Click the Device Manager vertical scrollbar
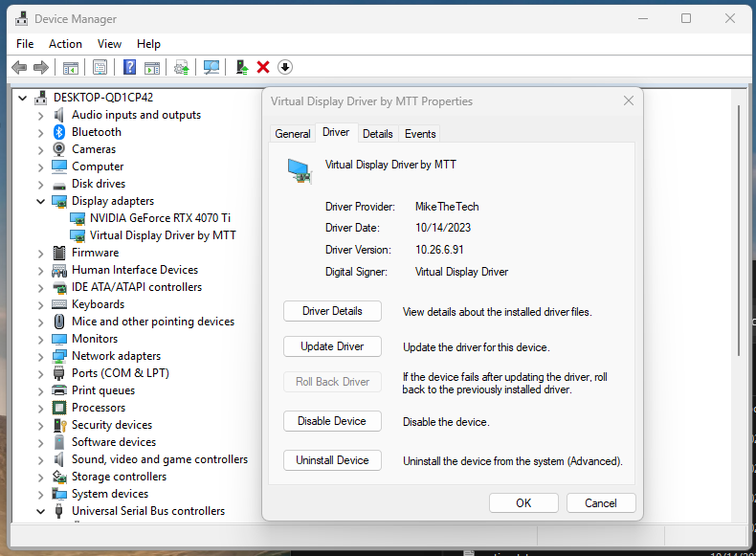The width and height of the screenshot is (756, 556). pyautogui.click(x=738, y=231)
